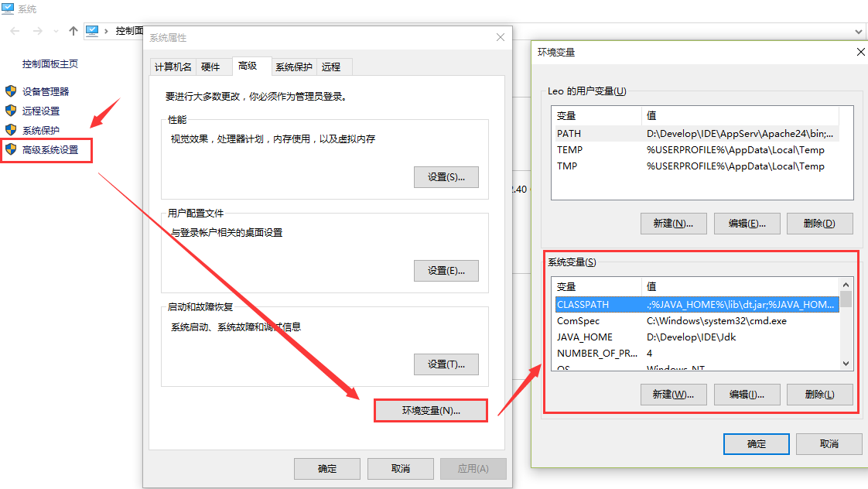868x489 pixels.
Task: Click the shield icon beside 系统保护
Action: coord(11,129)
